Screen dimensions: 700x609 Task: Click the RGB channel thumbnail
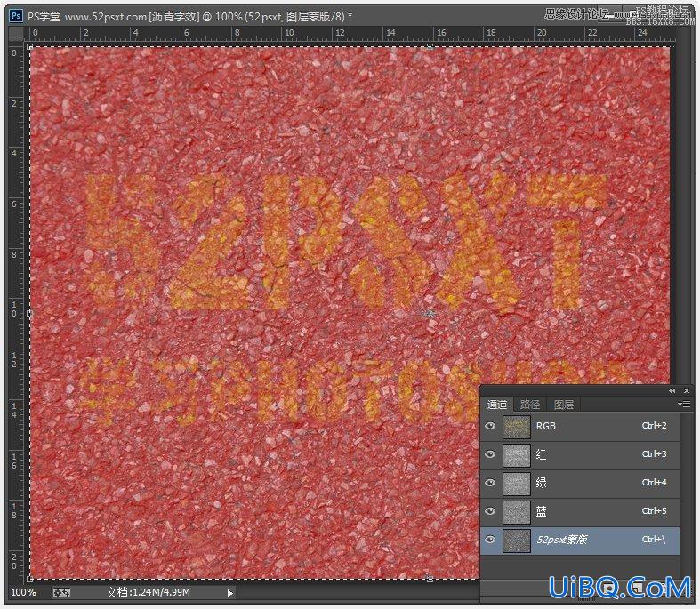pos(517,427)
